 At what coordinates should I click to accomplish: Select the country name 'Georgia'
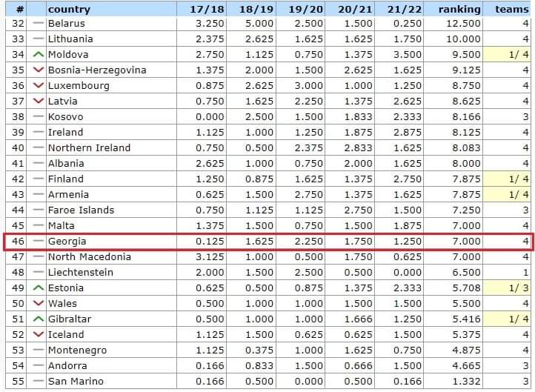[x=67, y=242]
